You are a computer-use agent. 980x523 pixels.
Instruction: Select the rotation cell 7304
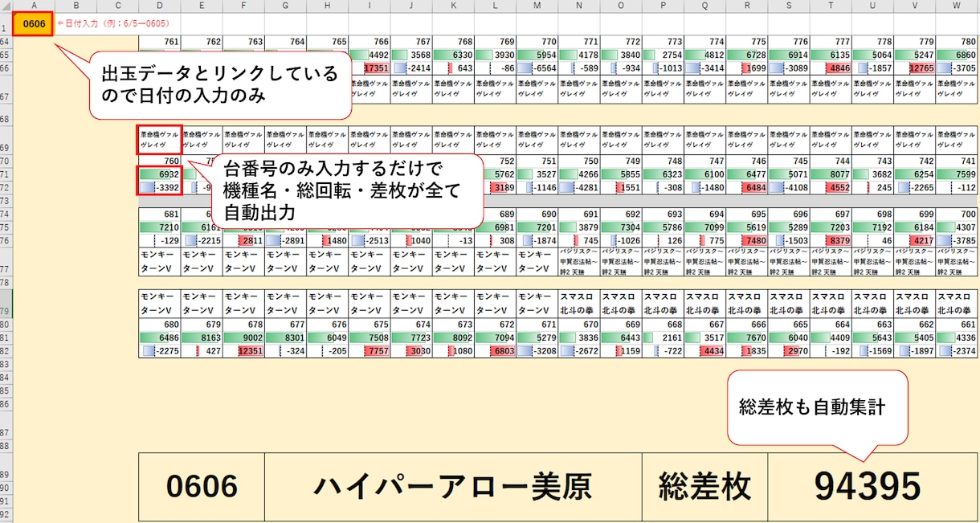(621, 227)
